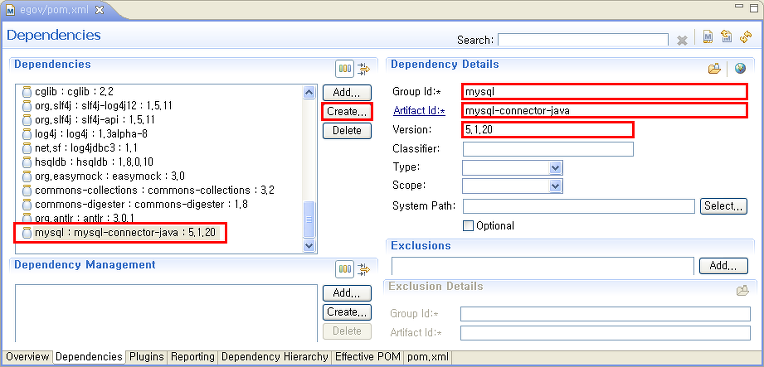Click Create... in the Dependencies section
This screenshot has height=367, width=764.
[347, 112]
